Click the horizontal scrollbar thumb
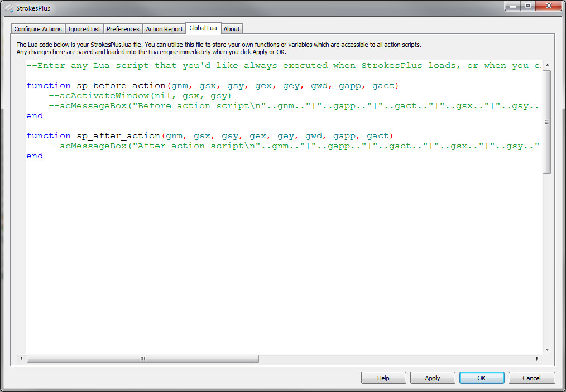This screenshot has width=566, height=392. click(x=143, y=359)
